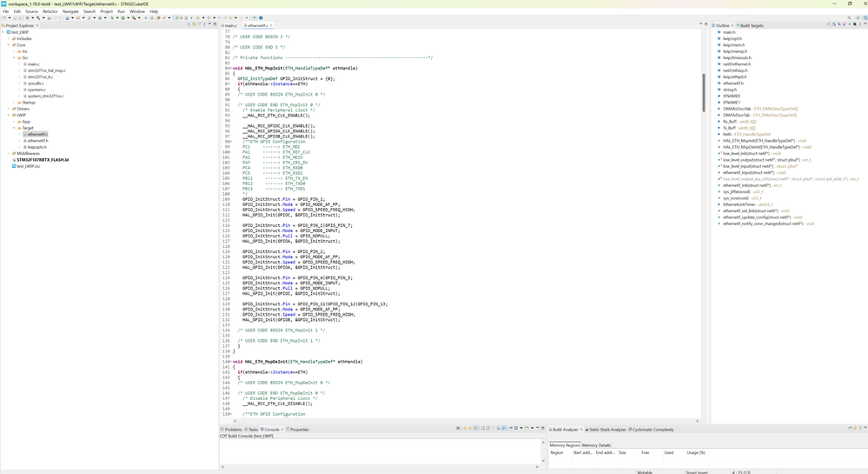The width and height of the screenshot is (868, 474).
Task: Switch to the Memory Details tab
Action: (596, 445)
